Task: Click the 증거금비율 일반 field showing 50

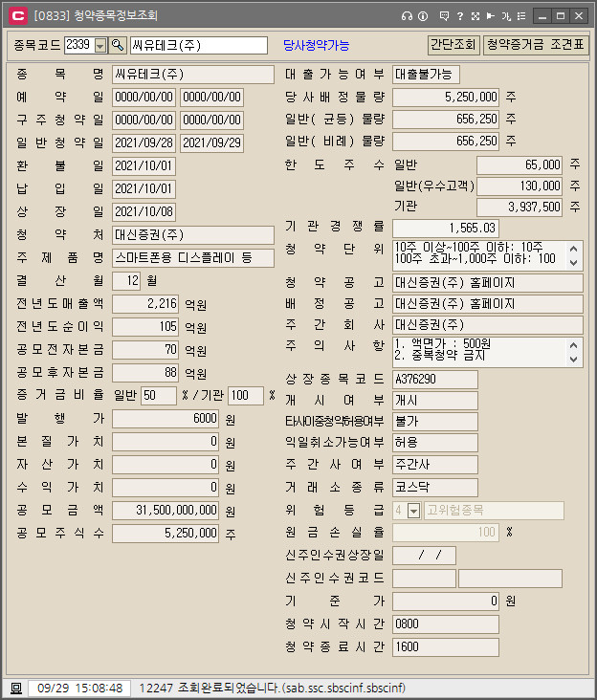Action: coord(159,396)
